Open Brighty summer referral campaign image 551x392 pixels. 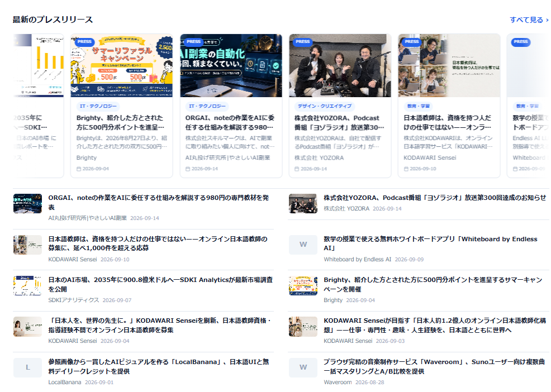tap(122, 66)
